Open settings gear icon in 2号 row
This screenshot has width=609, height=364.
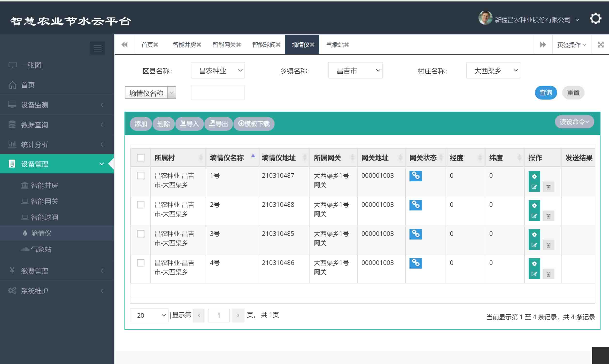tap(534, 206)
